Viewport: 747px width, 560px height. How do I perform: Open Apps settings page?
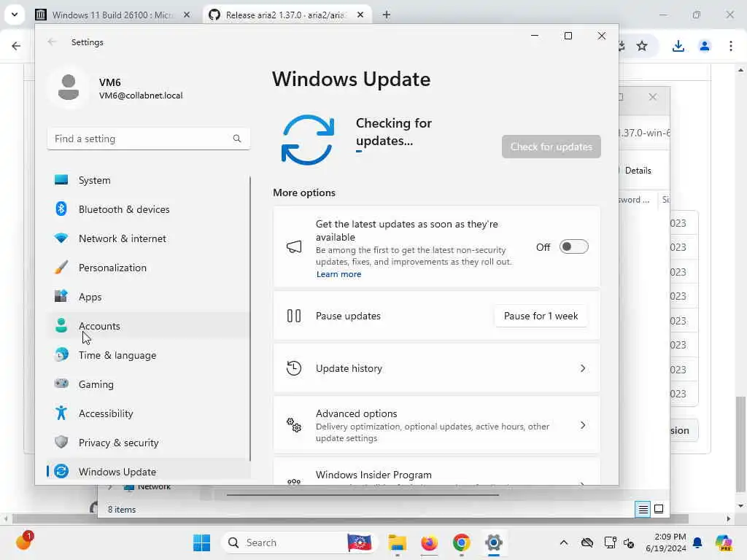click(x=148, y=297)
